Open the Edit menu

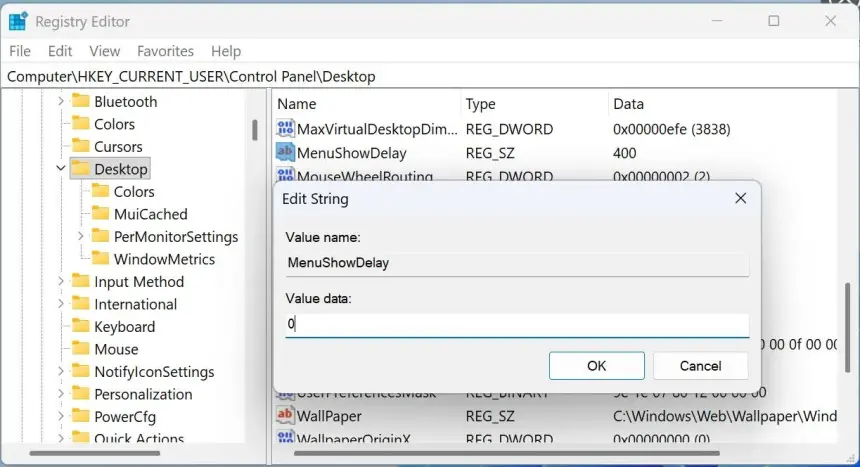pos(60,51)
